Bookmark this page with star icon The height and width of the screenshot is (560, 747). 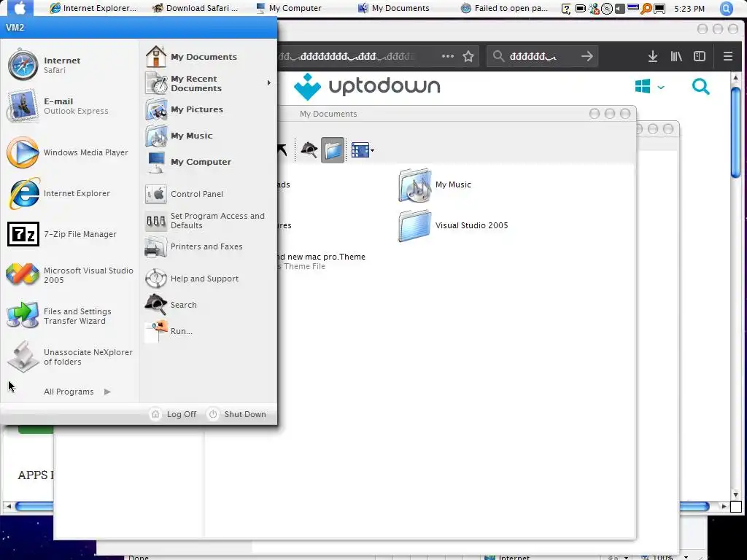tap(468, 56)
